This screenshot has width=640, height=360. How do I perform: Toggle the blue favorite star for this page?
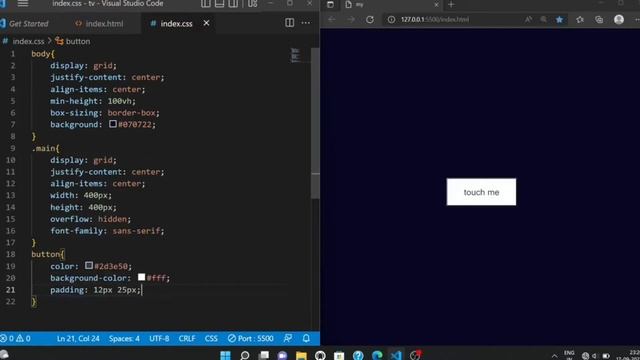click(x=559, y=19)
